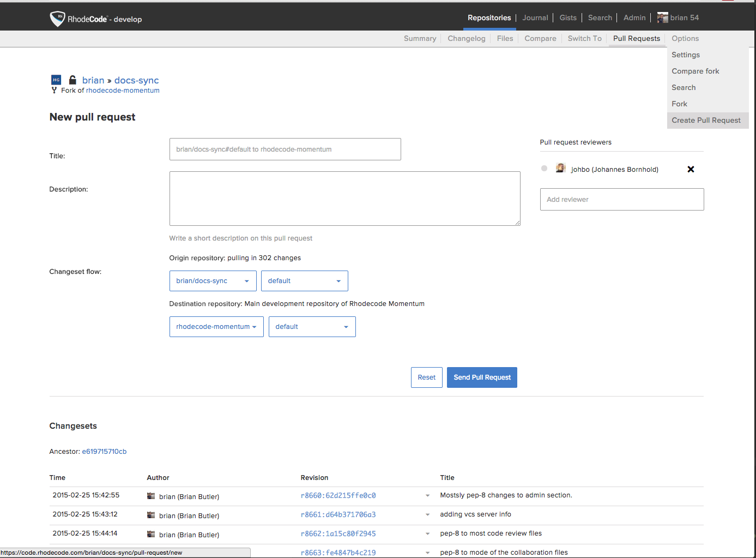Click the unlocked padlock icon beside brian
This screenshot has height=558, width=756.
pos(72,80)
